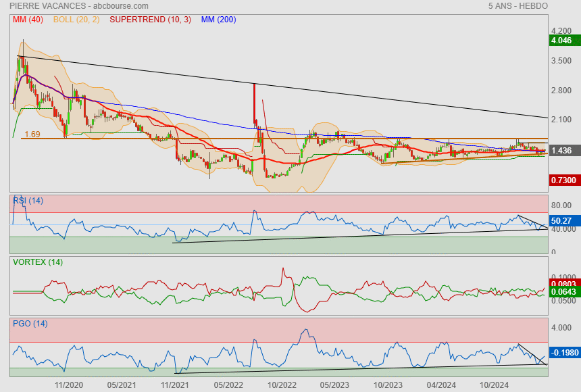Click the 05/2022 date axis label
Viewport: 581px width, 392px height.
coord(228,385)
